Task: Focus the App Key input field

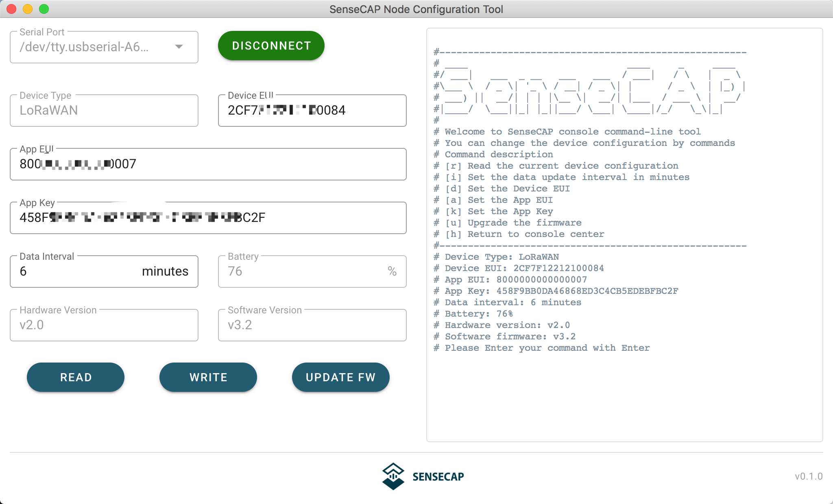Action: (208, 218)
